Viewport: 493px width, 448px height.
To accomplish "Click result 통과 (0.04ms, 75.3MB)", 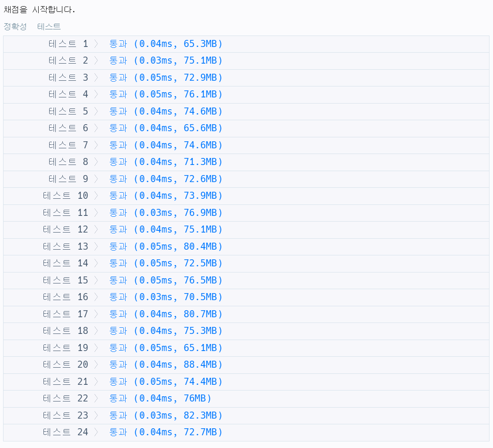I will (x=166, y=330).
